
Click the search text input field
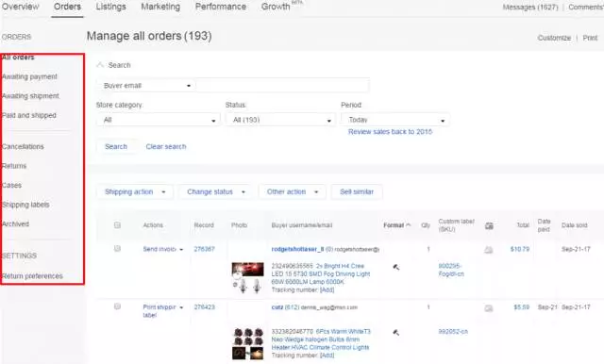tap(282, 86)
